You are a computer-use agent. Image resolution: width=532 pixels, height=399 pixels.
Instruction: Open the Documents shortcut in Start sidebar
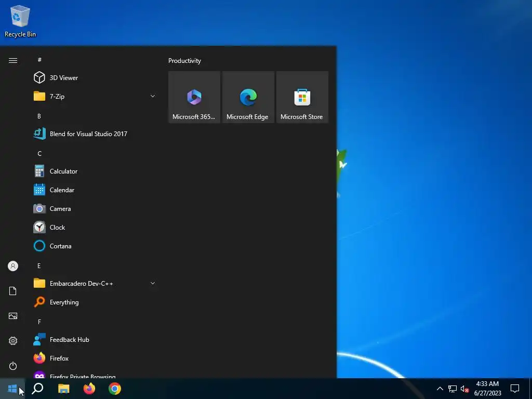click(13, 291)
